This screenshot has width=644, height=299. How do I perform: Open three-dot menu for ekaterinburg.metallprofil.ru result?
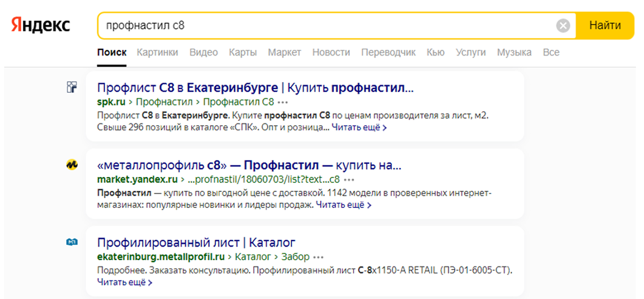(x=318, y=257)
